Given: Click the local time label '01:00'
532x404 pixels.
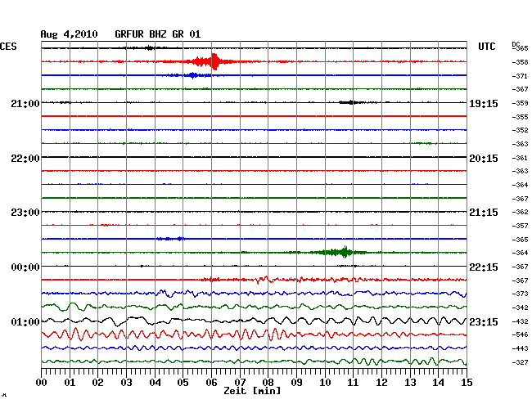Looking at the screenshot, I should click(x=25, y=321).
